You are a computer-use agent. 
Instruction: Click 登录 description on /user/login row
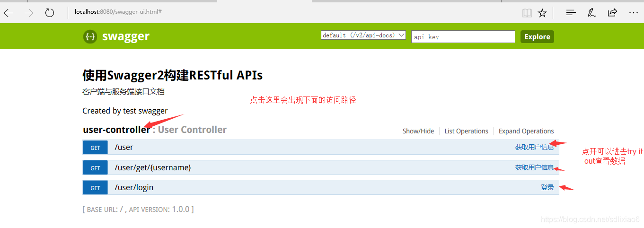click(547, 187)
